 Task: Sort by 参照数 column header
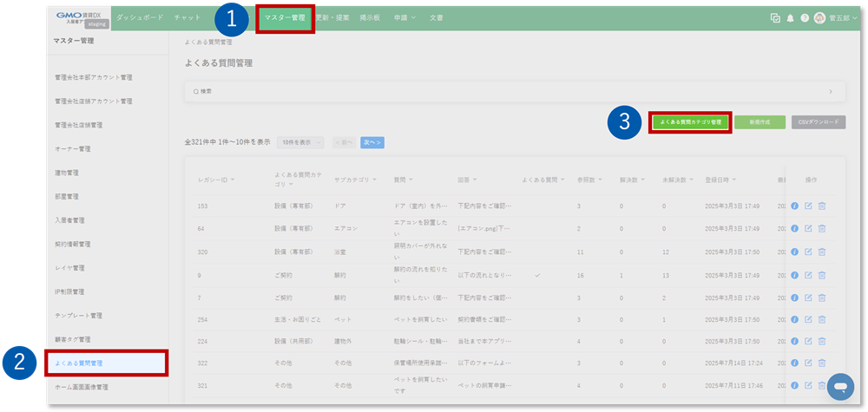[x=589, y=180]
